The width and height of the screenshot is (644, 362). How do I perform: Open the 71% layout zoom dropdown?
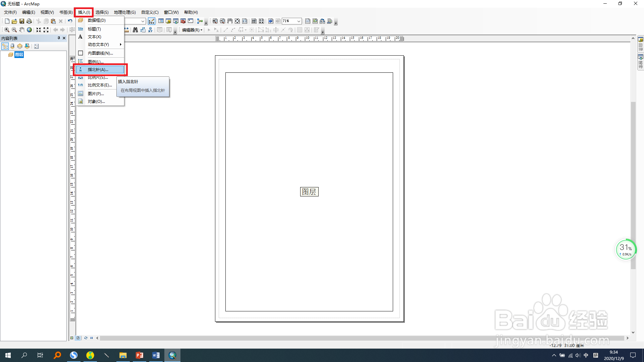tap(299, 21)
